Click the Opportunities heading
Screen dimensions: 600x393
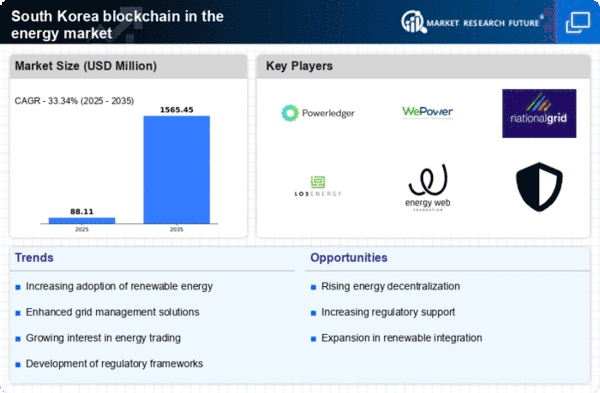point(349,258)
